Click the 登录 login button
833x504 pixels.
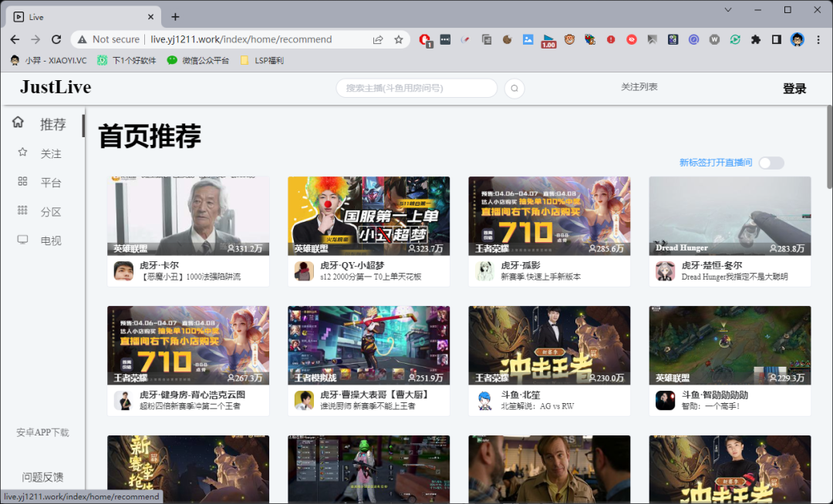coord(794,89)
